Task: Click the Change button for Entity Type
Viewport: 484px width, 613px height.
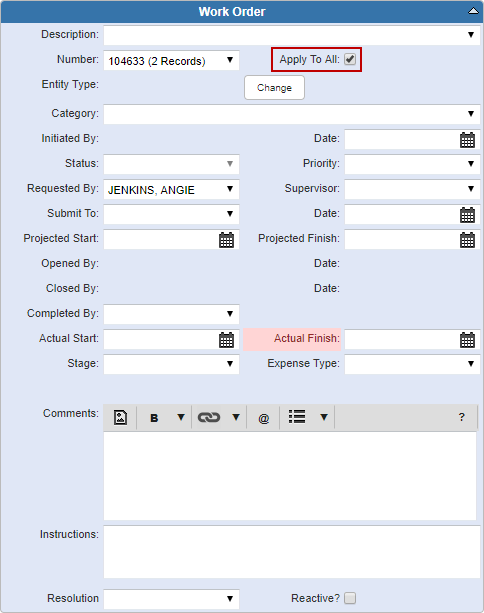Action: (274, 88)
